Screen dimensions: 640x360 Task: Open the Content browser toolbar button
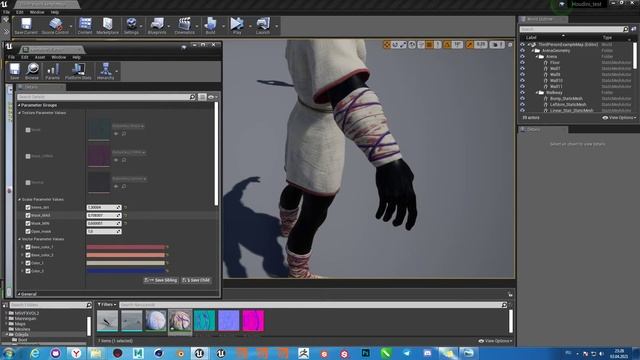(85, 26)
